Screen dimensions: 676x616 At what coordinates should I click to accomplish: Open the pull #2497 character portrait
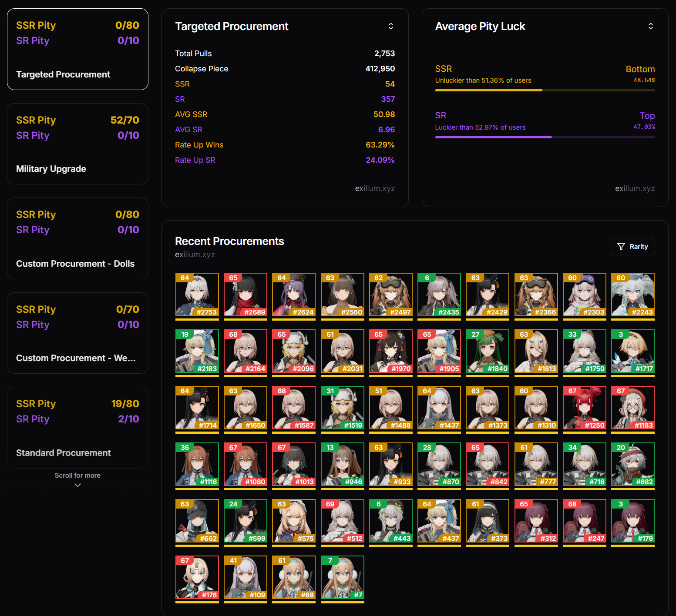[391, 295]
